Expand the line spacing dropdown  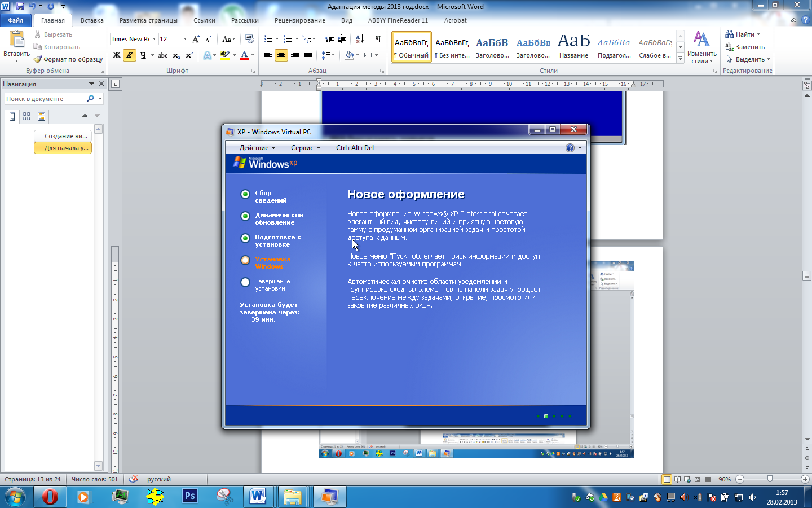[333, 55]
